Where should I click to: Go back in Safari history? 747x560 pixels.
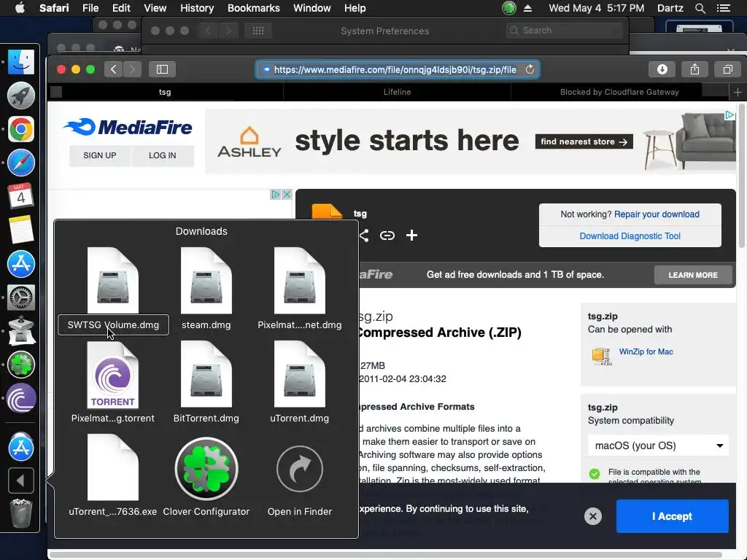coord(113,69)
